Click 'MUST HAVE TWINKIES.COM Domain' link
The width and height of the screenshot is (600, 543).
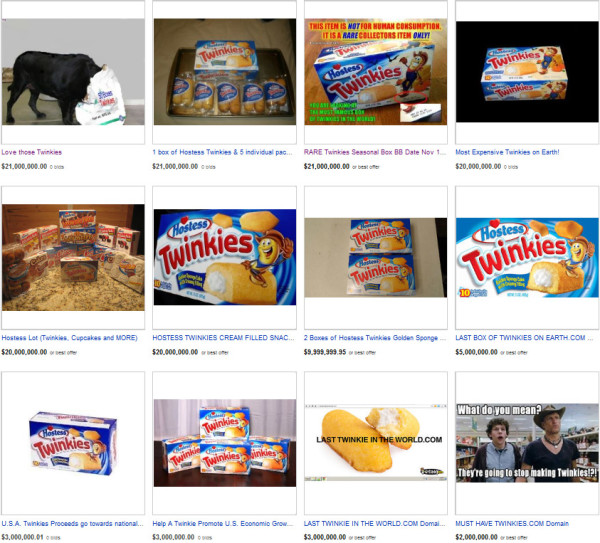tap(512, 523)
